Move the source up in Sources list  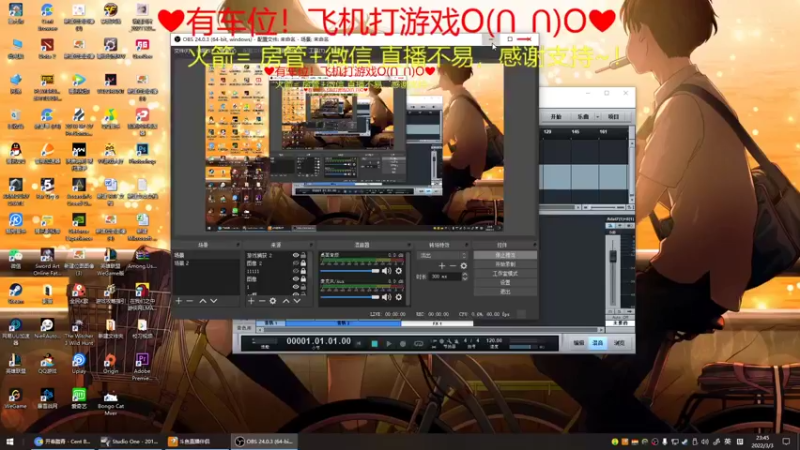point(286,301)
